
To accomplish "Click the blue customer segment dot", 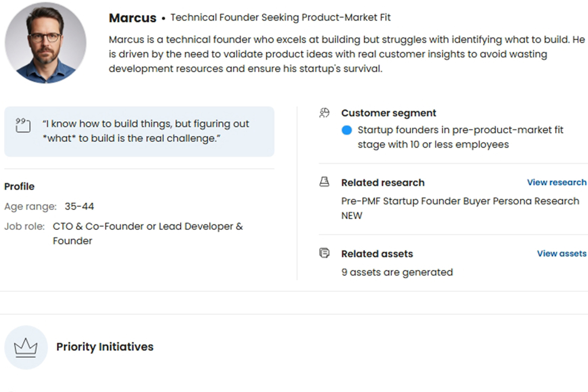I will tap(347, 130).
